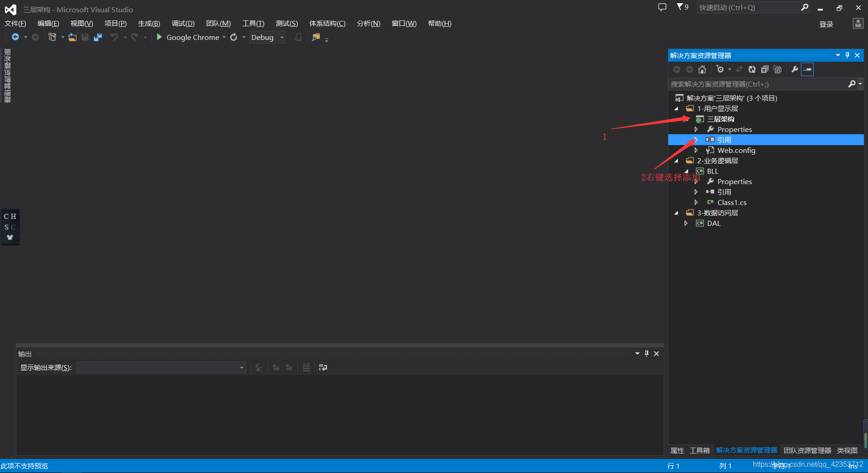The height and width of the screenshot is (473, 868).
Task: Toggle auto-hide pin on Solution Explorer panel
Action: 848,55
